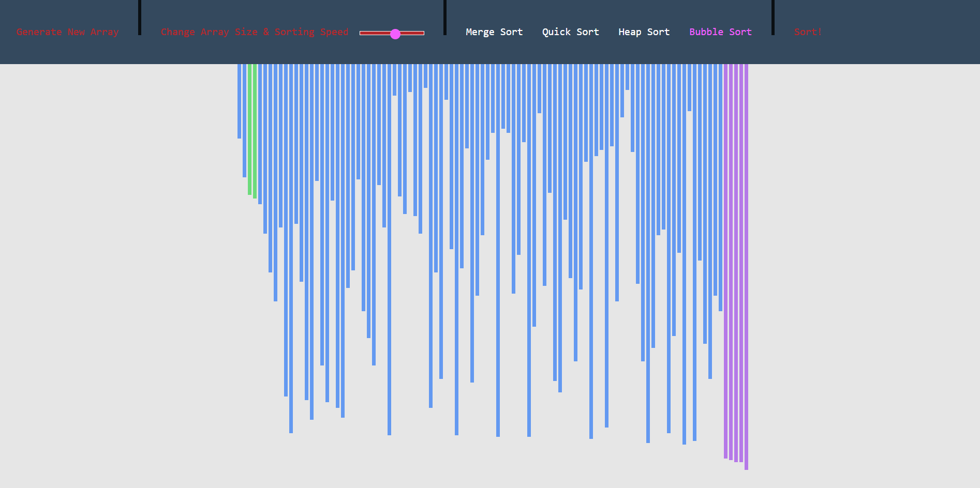Image resolution: width=980 pixels, height=488 pixels.
Task: Click the Change Array Size & Sorting Speed label
Action: (x=254, y=32)
